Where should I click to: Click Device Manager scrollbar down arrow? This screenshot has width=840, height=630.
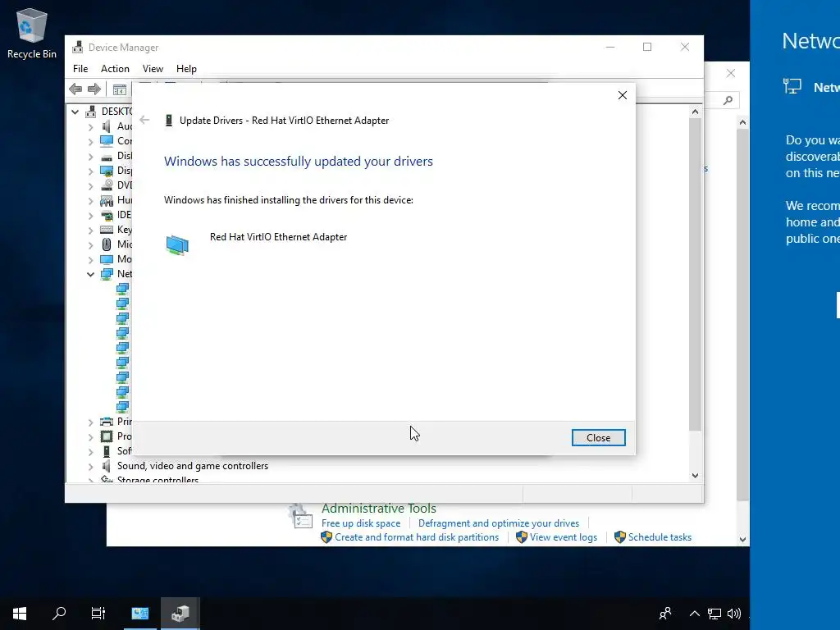click(695, 475)
